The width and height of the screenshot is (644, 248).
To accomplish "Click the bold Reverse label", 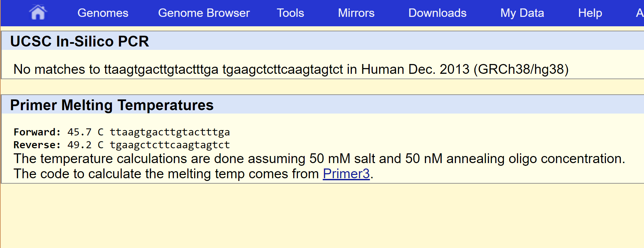I will pos(37,145).
